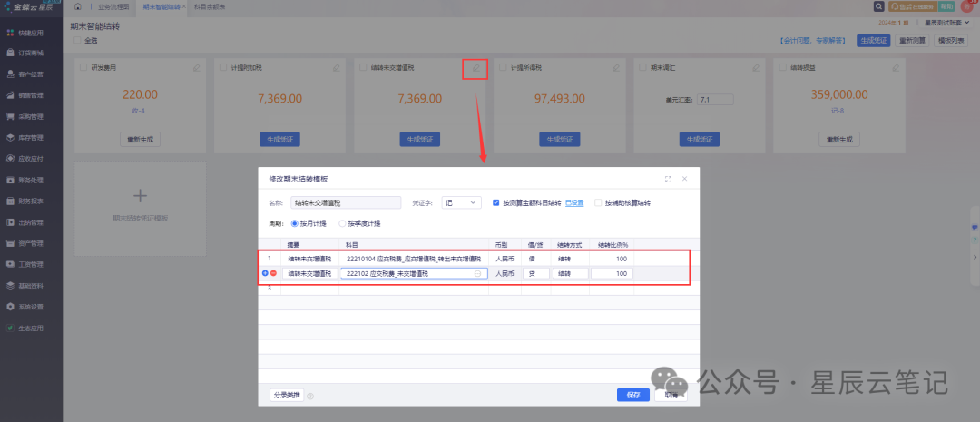Select 按月计提 radio option

tap(295, 223)
